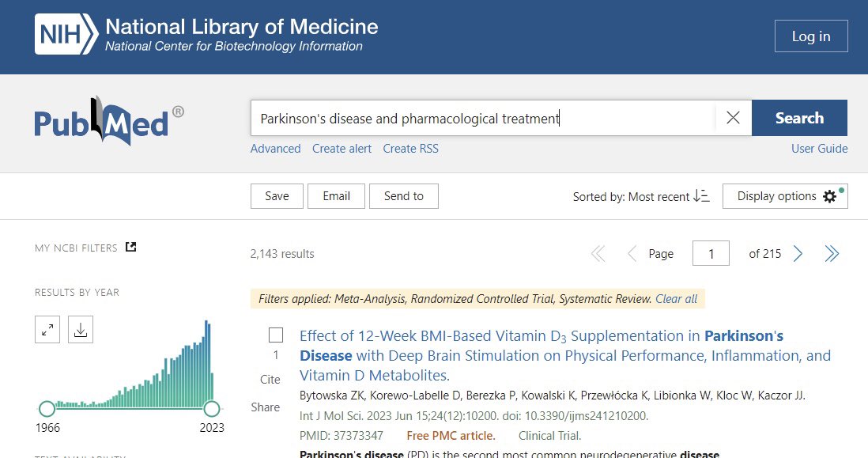Open the Send to dropdown
868x458 pixels.
pyautogui.click(x=403, y=196)
